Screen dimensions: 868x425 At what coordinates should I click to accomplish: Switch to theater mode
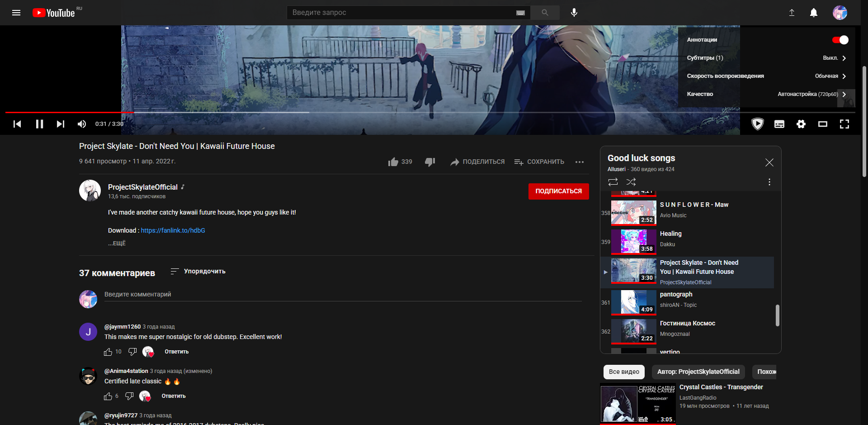(823, 124)
